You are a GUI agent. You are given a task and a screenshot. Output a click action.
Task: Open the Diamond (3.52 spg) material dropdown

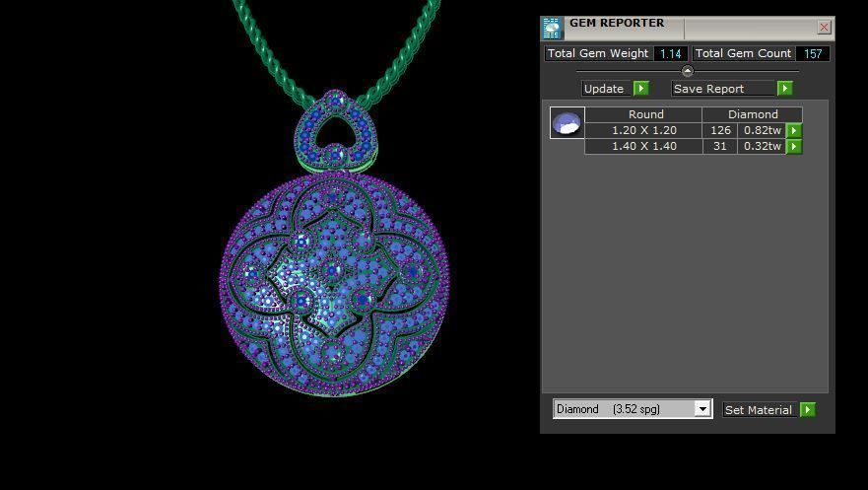[x=702, y=409]
